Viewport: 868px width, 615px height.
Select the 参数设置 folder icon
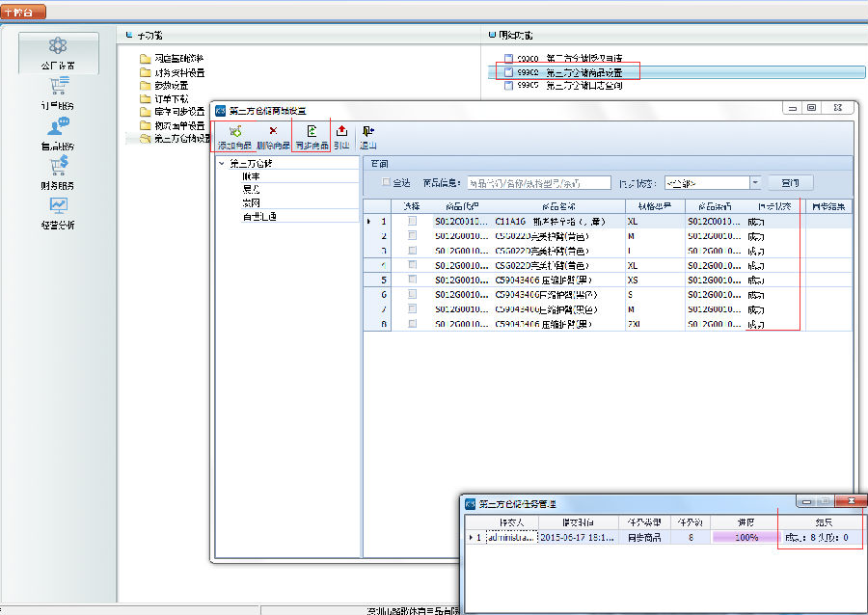(145, 86)
